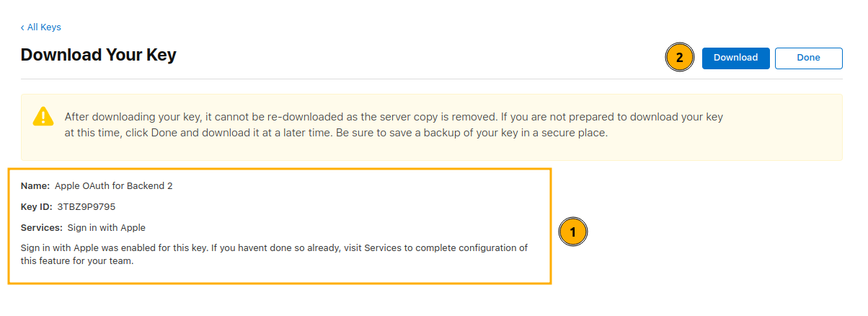Click the Key ID: label
The image size is (868, 316).
click(37, 206)
